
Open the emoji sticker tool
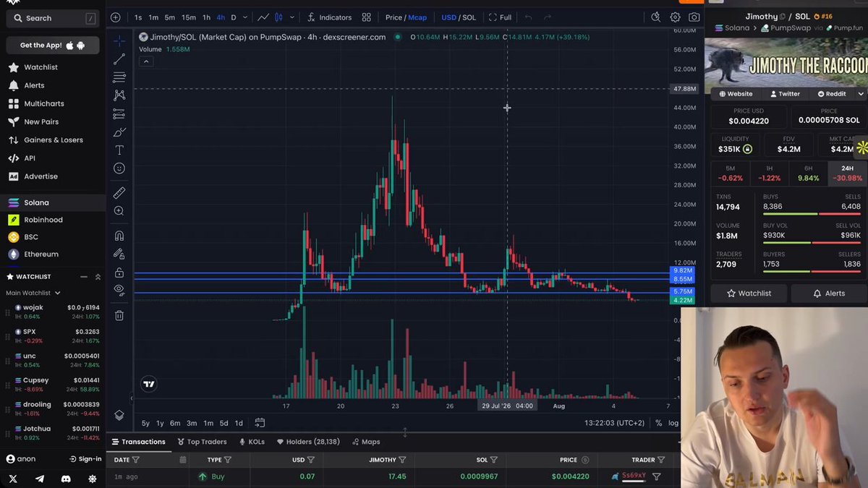coord(119,168)
